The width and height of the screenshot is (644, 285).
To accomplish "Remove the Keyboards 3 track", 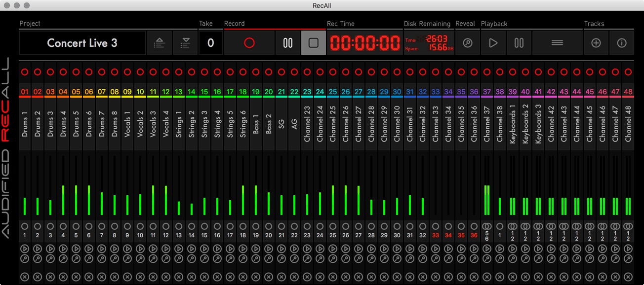I will 538,276.
